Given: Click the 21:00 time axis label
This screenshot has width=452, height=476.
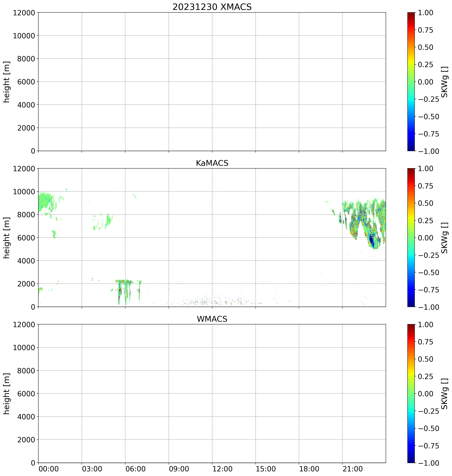Looking at the screenshot, I should pyautogui.click(x=353, y=469).
